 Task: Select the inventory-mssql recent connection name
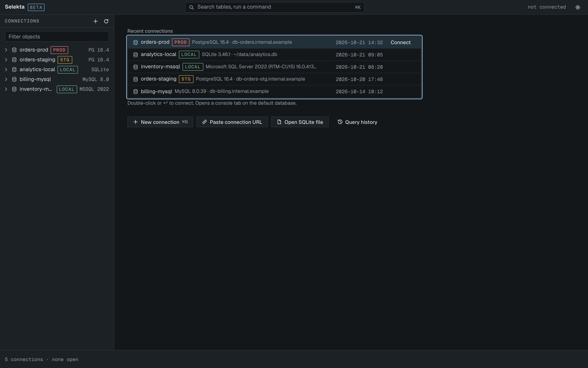(160, 67)
